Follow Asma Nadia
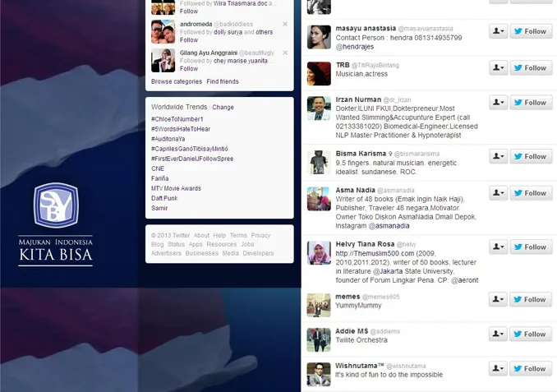The height and width of the screenshot is (392, 557). 531,193
